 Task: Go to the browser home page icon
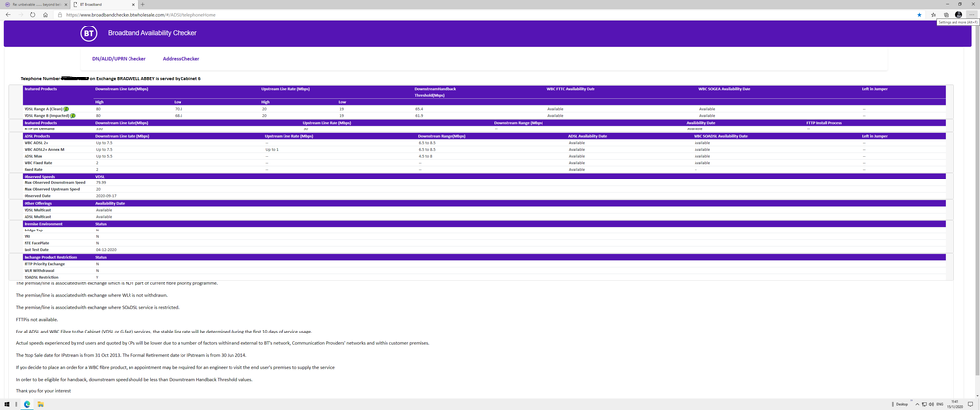click(x=46, y=15)
